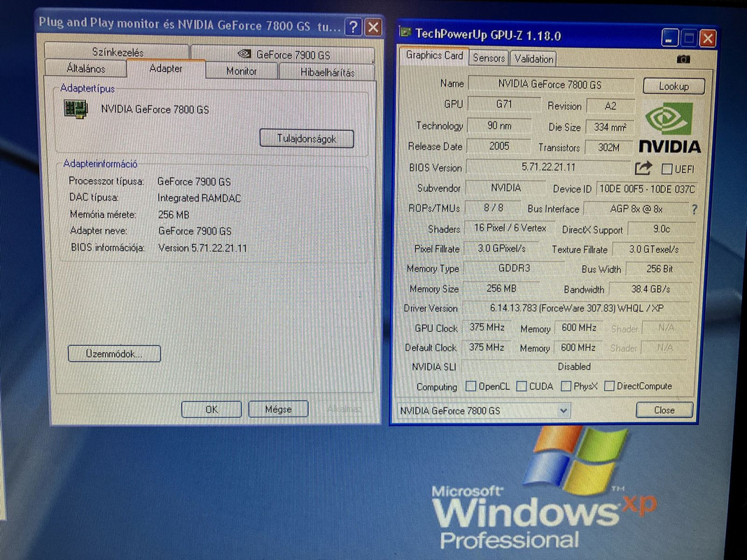Viewport: 747px width, 560px height.
Task: Click the 'Version 5.71.22.21.11' BIOS info text
Action: point(202,248)
